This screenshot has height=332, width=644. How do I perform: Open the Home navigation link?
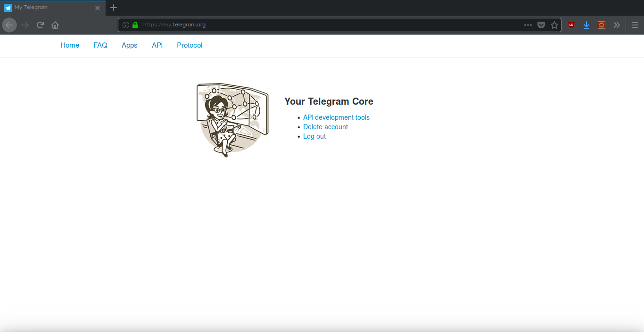point(70,45)
